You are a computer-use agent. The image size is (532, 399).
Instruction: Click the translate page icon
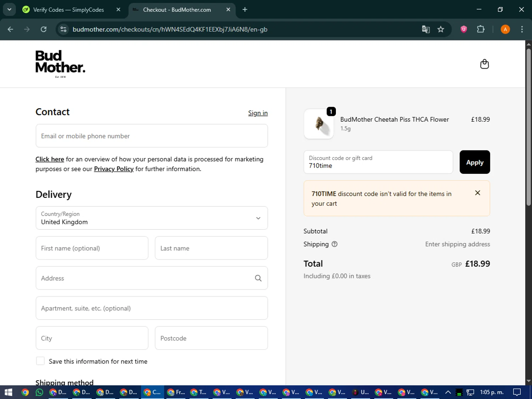tap(426, 29)
